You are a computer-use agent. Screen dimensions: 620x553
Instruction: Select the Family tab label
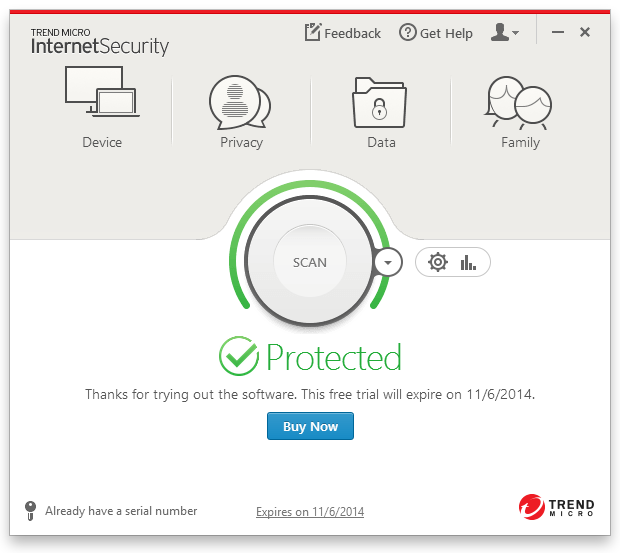[520, 143]
